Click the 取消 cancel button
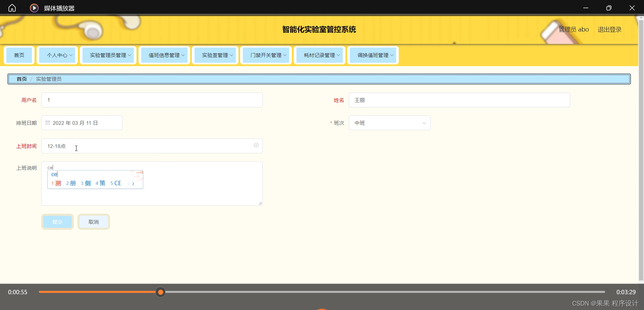 pos(93,222)
